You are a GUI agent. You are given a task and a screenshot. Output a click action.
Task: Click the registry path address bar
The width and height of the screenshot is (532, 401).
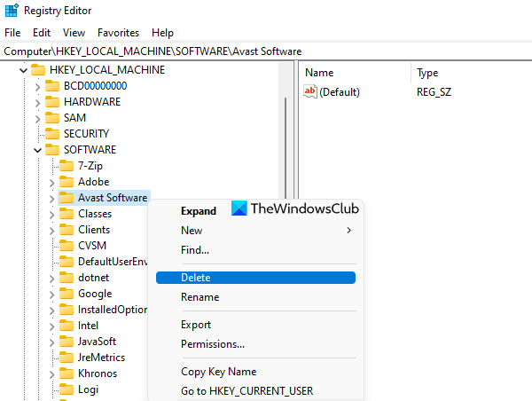tap(266, 51)
